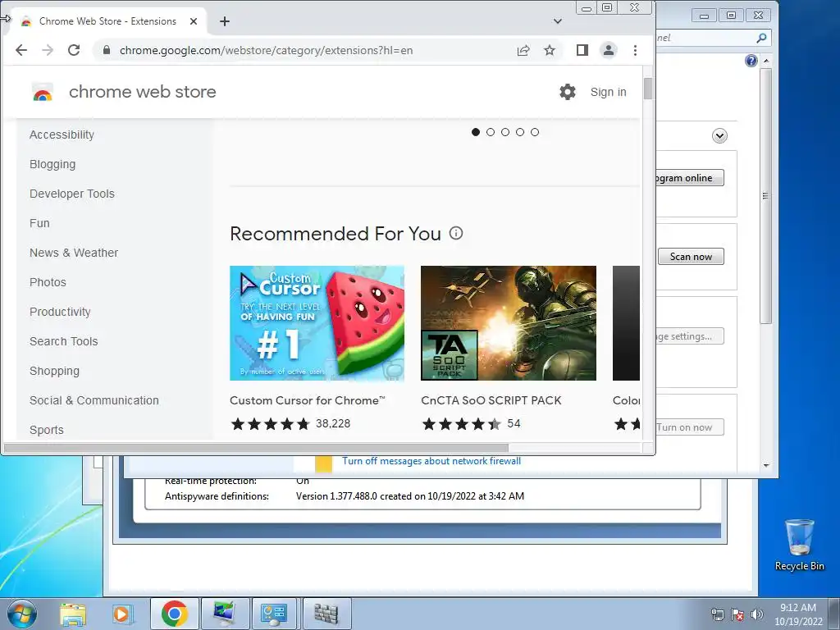Select the fifth carousel dot
The image size is (840, 630).
[535, 132]
